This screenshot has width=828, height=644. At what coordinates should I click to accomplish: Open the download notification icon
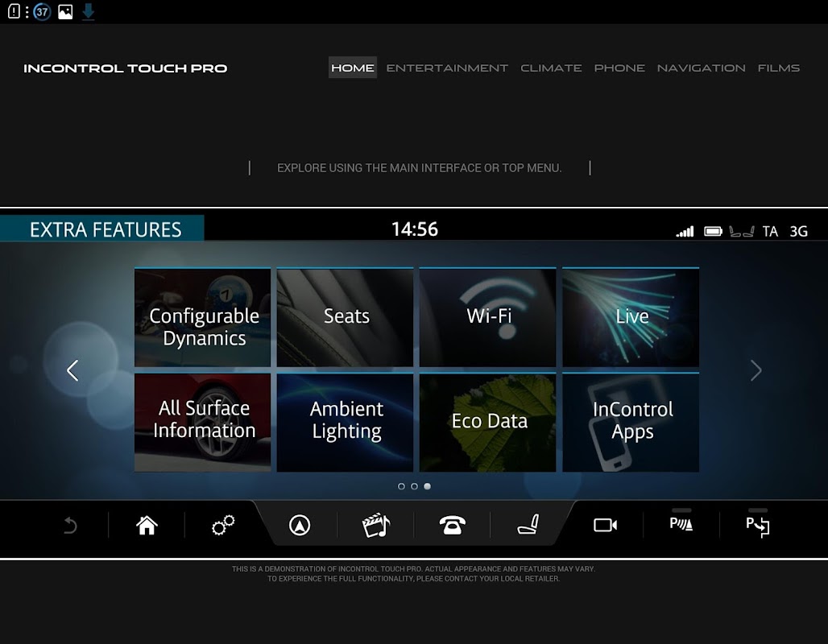coord(88,11)
